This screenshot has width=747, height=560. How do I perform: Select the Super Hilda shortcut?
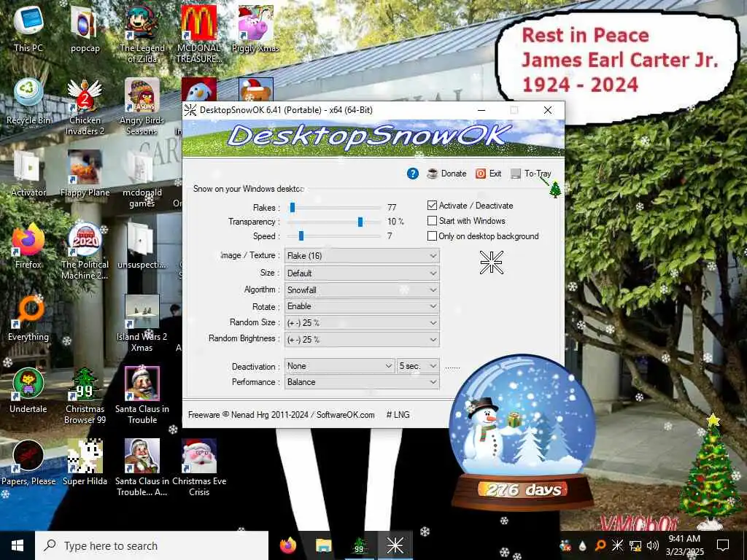pos(85,463)
